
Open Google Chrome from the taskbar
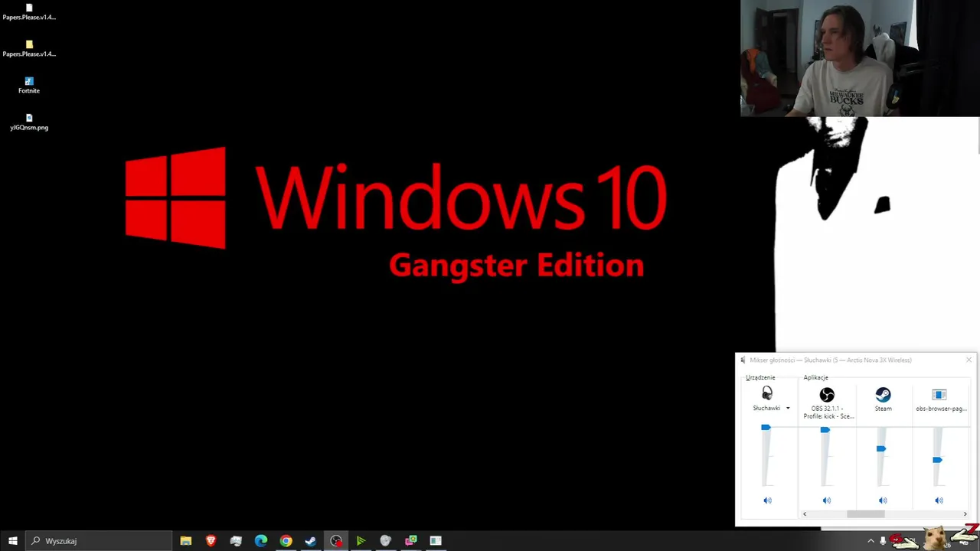pos(286,541)
